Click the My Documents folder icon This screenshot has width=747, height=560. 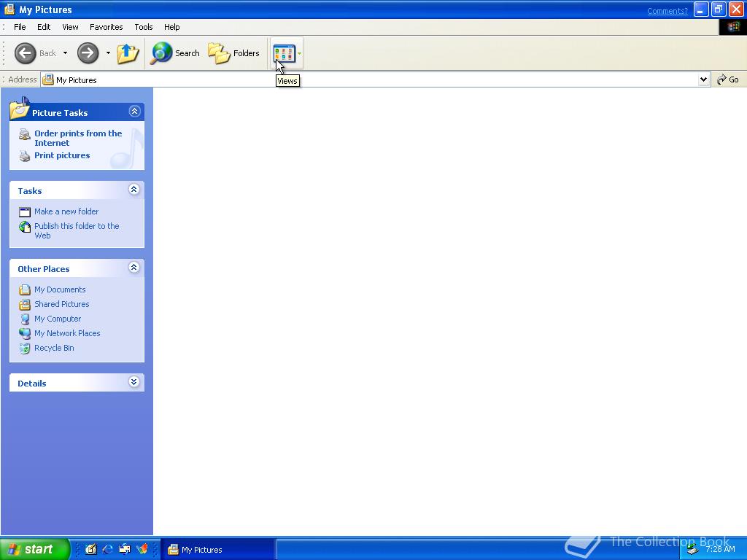[25, 289]
